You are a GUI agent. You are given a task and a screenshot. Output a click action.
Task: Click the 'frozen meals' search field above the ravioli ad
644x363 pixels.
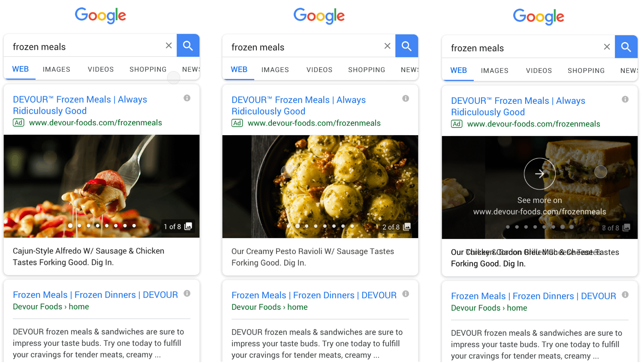pyautogui.click(x=300, y=47)
